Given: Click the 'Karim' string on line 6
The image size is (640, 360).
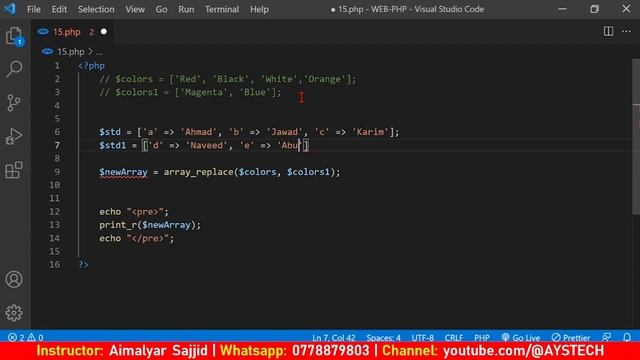Looking at the screenshot, I should [x=370, y=132].
